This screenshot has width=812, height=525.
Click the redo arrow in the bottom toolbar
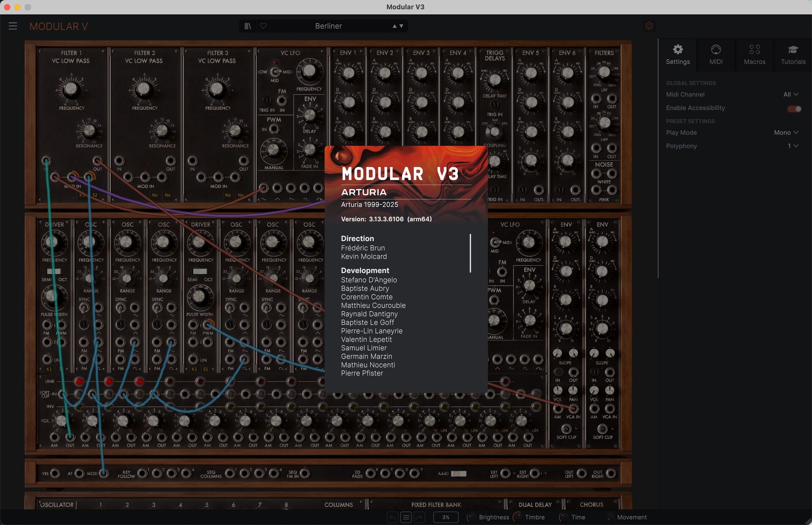click(x=419, y=517)
